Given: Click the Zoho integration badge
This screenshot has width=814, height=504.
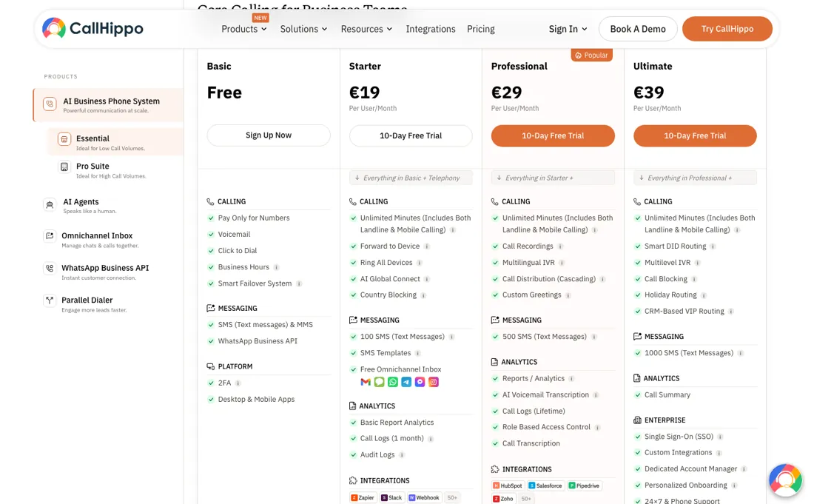Looking at the screenshot, I should pyautogui.click(x=503, y=499).
